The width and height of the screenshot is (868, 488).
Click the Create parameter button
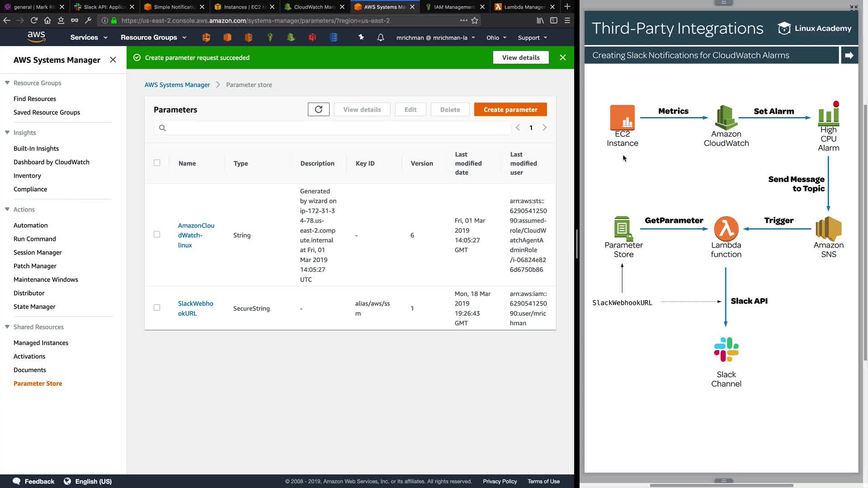(510, 109)
